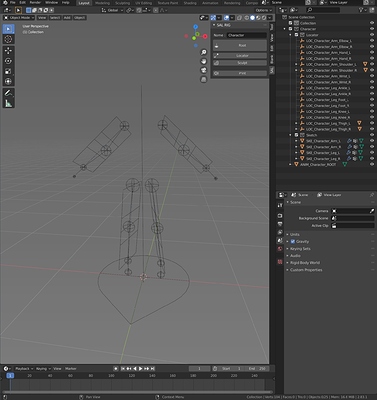Open the SAL sidebar tab
The height and width of the screenshot is (400, 377).
click(x=272, y=70)
